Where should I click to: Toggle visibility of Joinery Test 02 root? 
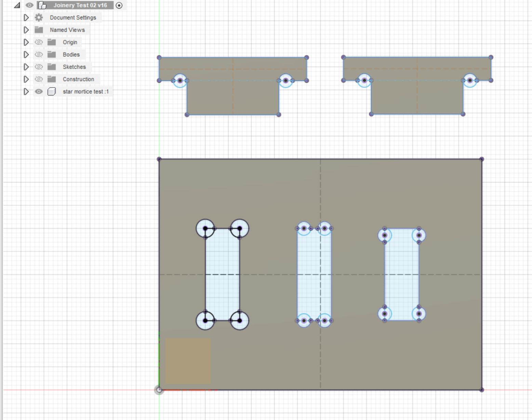pyautogui.click(x=29, y=5)
